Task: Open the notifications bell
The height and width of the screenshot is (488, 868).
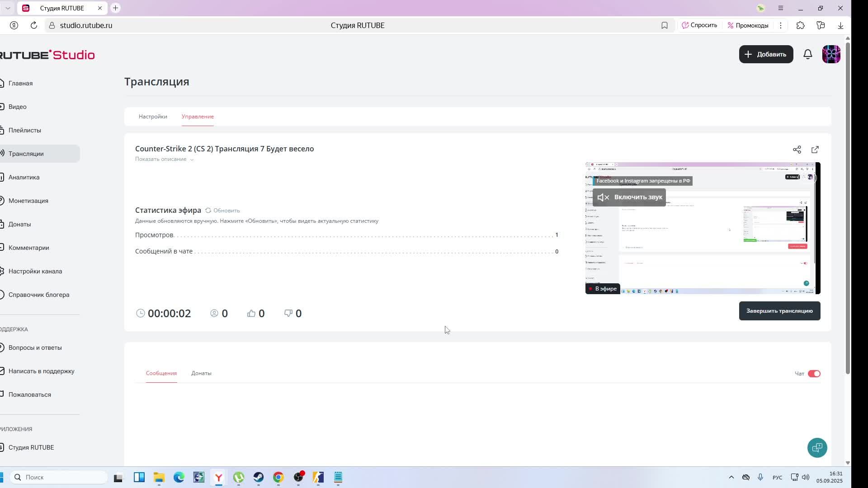Action: click(807, 54)
